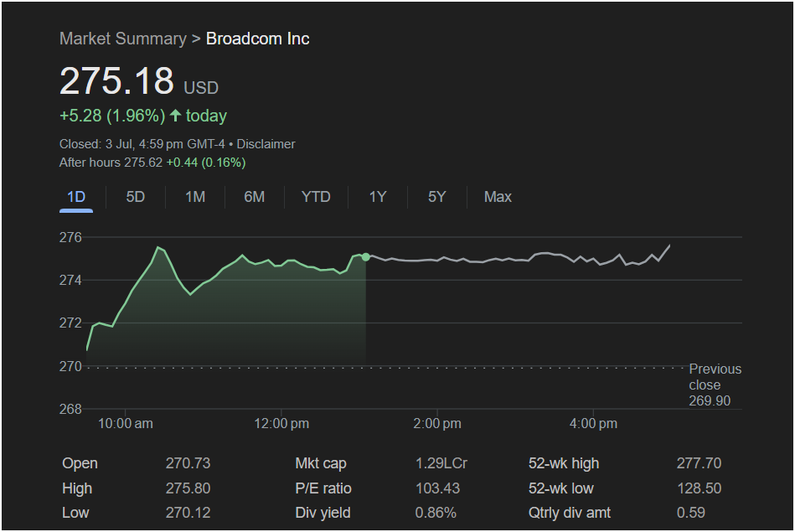This screenshot has height=532, width=795.
Task: Click the 52-week low value 128.50
Action: click(699, 488)
